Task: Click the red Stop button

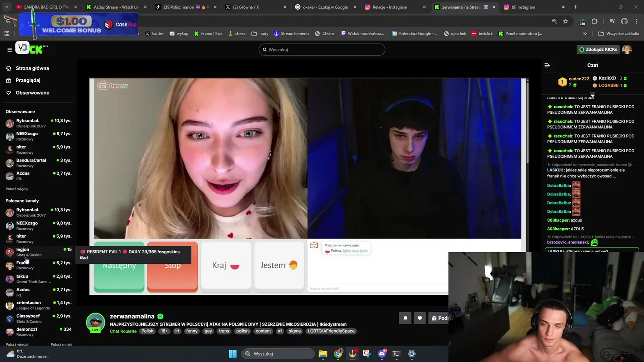Action: click(172, 267)
